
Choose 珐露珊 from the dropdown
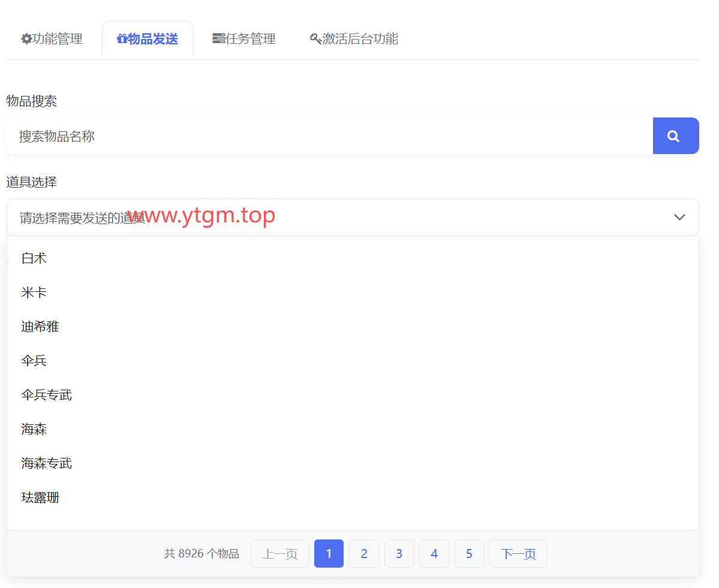click(40, 497)
